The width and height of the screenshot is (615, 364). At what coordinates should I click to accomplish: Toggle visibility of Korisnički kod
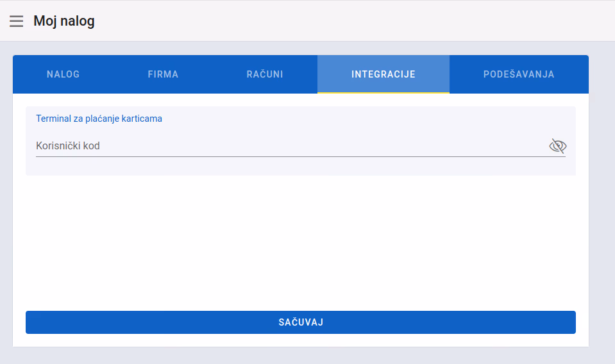[557, 146]
